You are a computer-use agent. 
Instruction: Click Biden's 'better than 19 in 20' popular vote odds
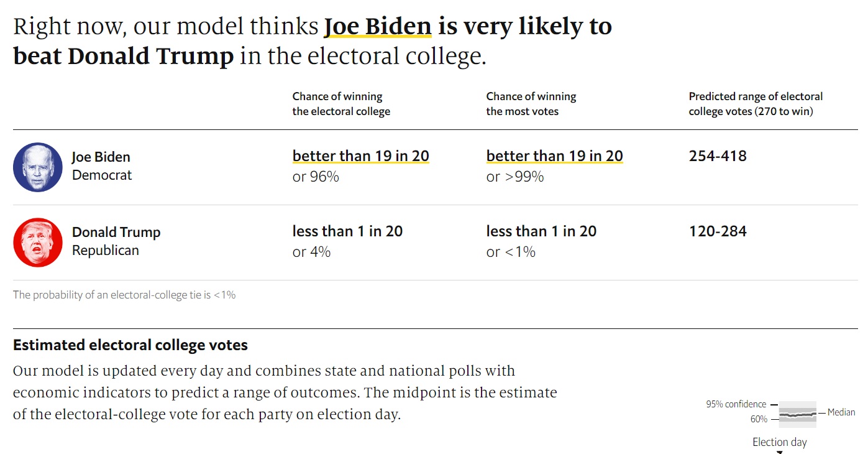554,156
